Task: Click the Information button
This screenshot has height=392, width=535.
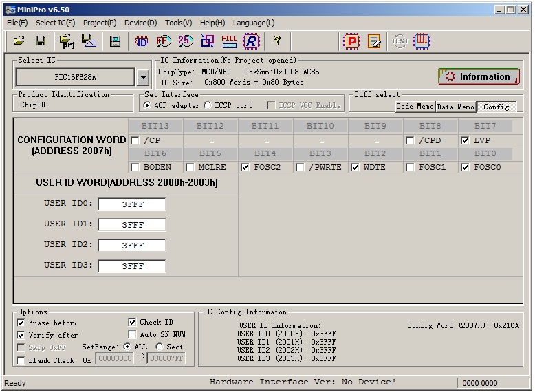Action: [x=479, y=77]
